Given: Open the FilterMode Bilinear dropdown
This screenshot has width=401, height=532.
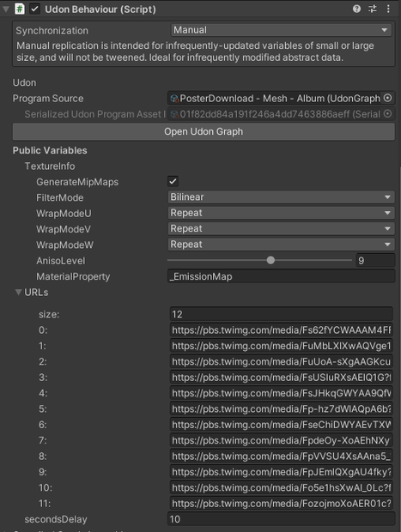Looking at the screenshot, I should click(281, 196).
